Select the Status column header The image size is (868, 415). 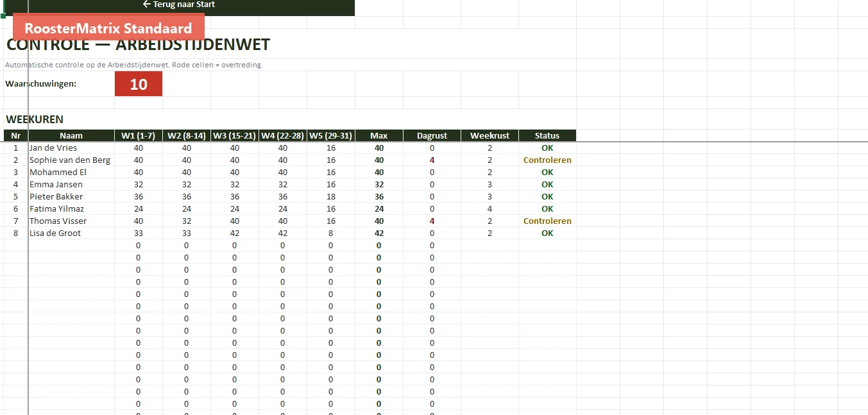547,136
